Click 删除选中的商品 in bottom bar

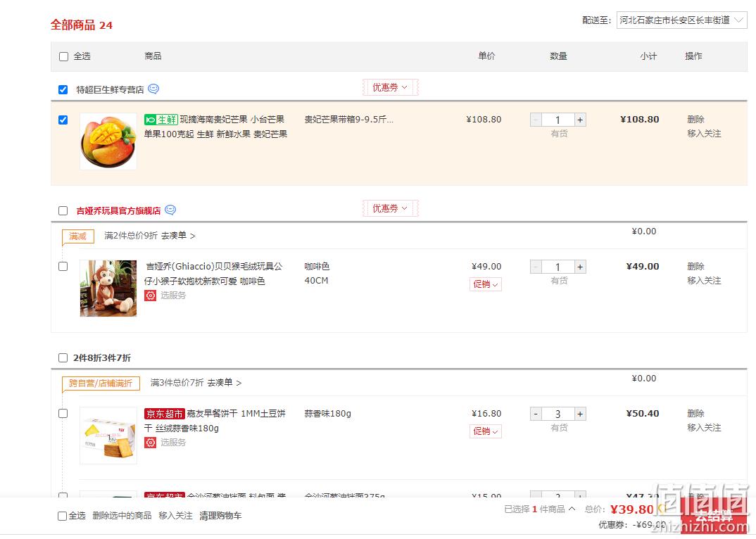(122, 516)
